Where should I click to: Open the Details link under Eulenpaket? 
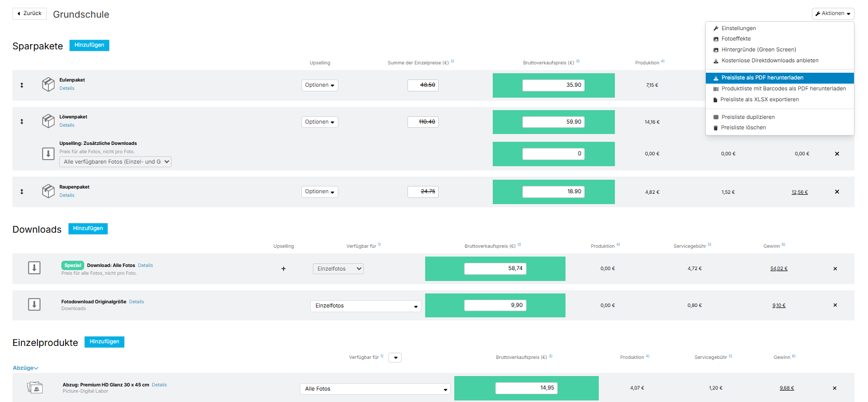point(67,88)
